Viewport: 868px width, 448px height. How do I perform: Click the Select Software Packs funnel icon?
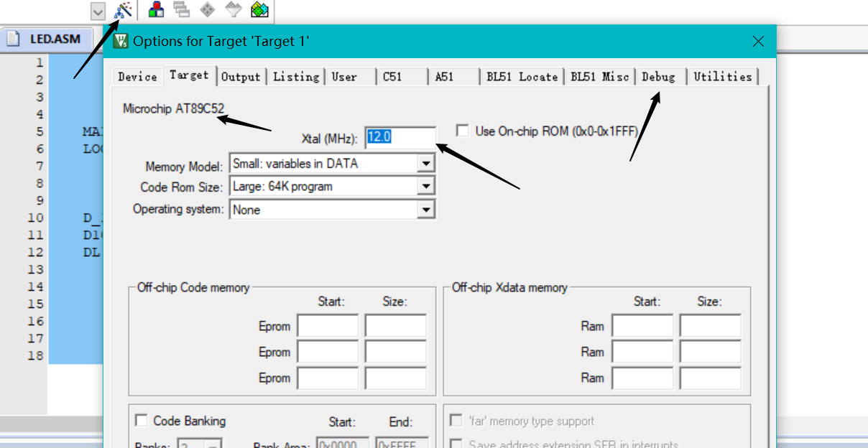pos(234,10)
